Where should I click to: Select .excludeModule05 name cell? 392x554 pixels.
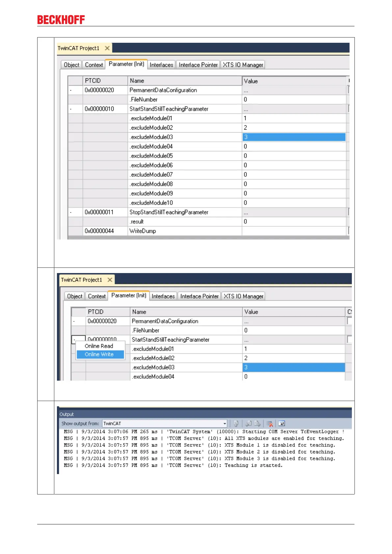[x=185, y=156]
